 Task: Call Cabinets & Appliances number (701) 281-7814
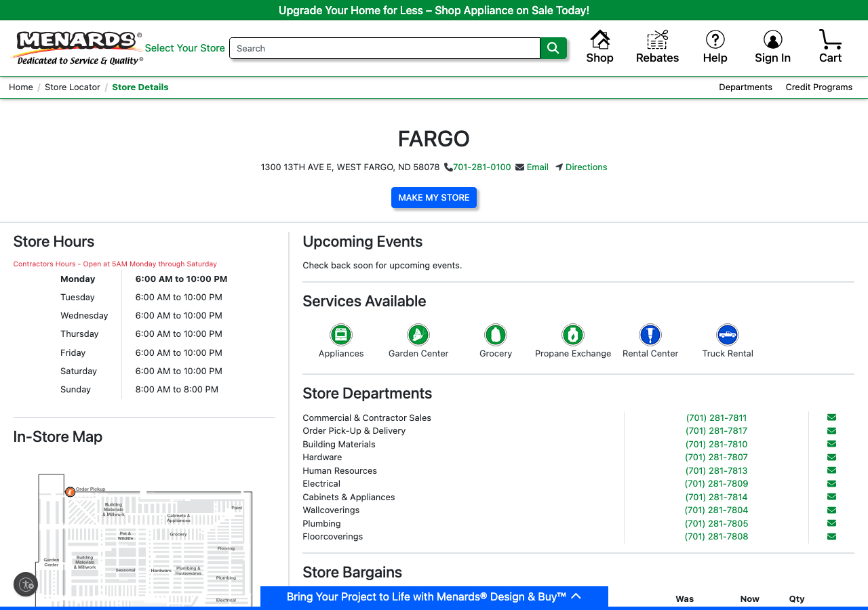pos(716,497)
